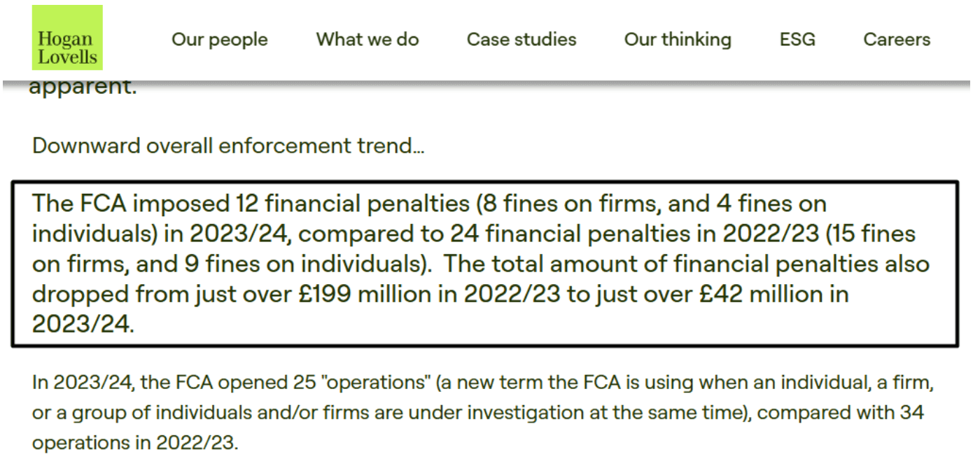Go to the Our thinking section

[x=678, y=40]
